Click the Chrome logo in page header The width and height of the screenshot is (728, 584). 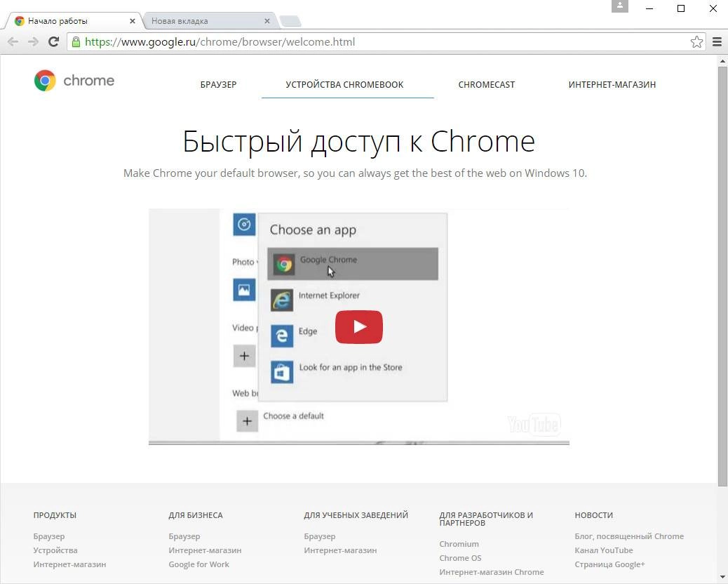tap(74, 81)
